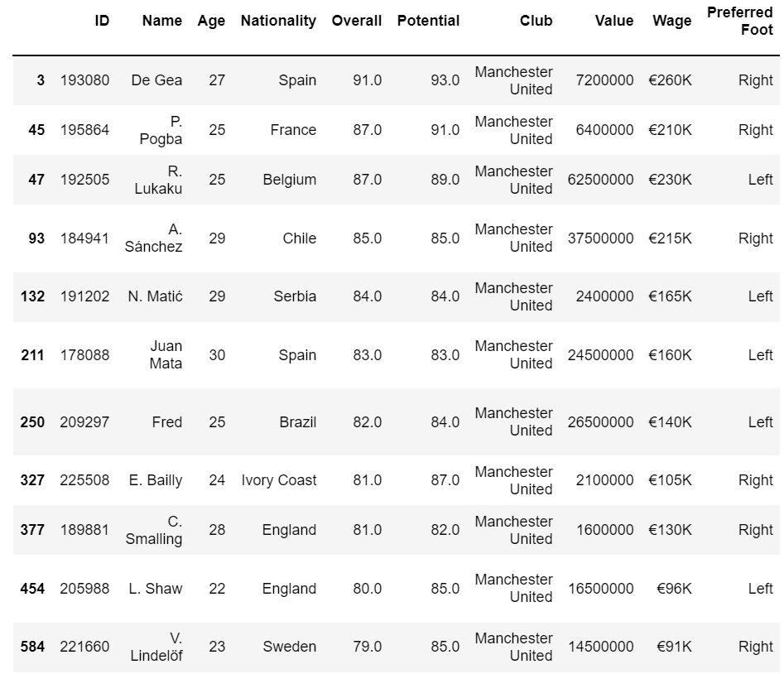Click row index 45
This screenshot has height=674, width=784.
pos(36,130)
